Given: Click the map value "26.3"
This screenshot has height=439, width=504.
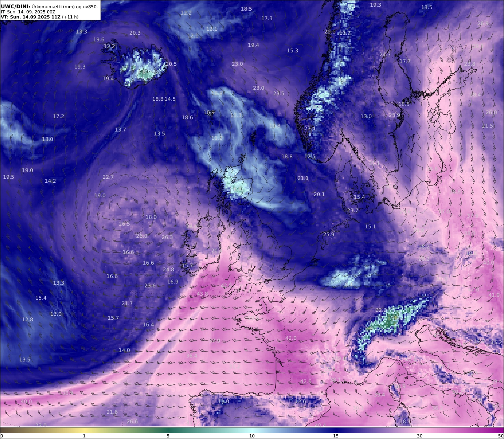Looking at the screenshot, I should [x=167, y=237].
